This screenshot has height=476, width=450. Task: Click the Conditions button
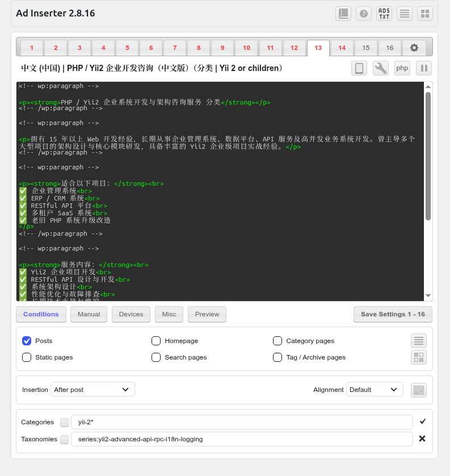pyautogui.click(x=41, y=314)
